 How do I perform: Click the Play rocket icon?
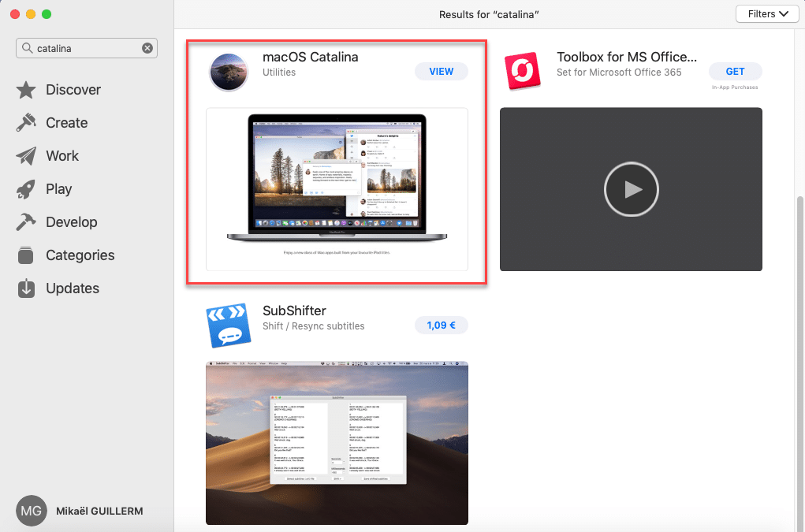tap(26, 189)
